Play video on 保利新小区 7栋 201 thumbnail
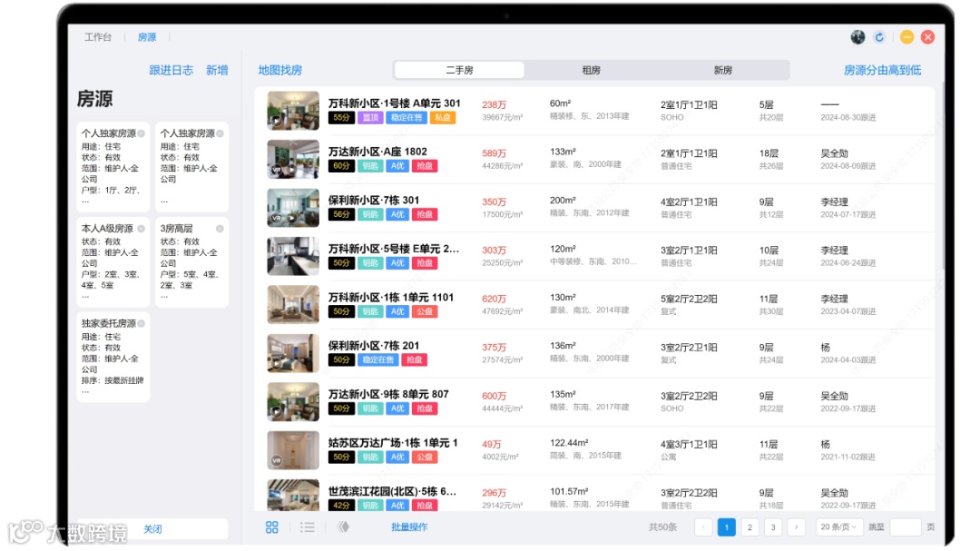980x551 pixels. 276,363
